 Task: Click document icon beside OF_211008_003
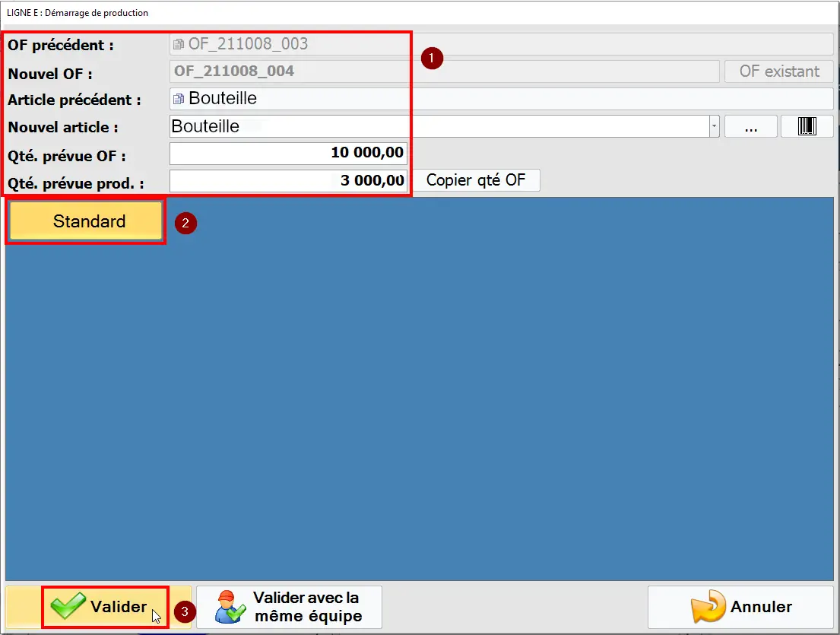(x=179, y=44)
